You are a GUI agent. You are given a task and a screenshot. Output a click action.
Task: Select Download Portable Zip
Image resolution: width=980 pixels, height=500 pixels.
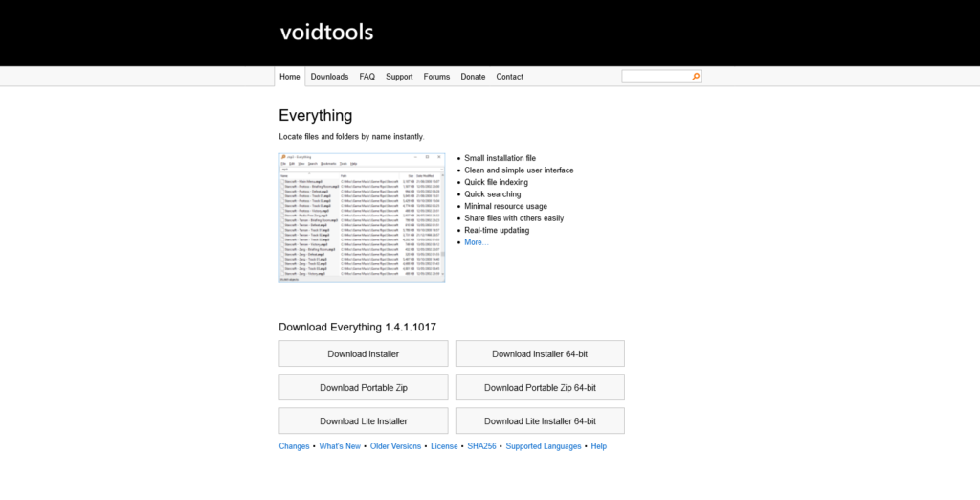(363, 387)
